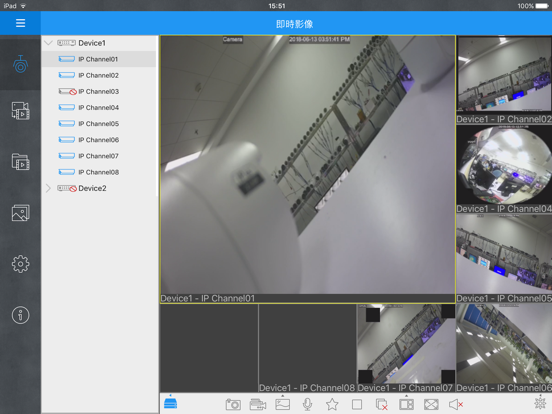The image size is (552, 414).
Task: Select Device2 in device list
Action: click(92, 188)
